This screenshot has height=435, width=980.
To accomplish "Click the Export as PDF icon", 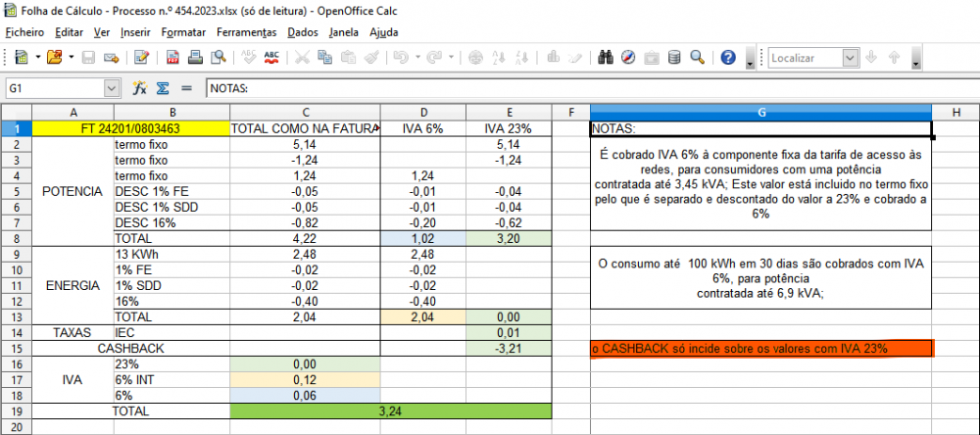I will pyautogui.click(x=171, y=58).
